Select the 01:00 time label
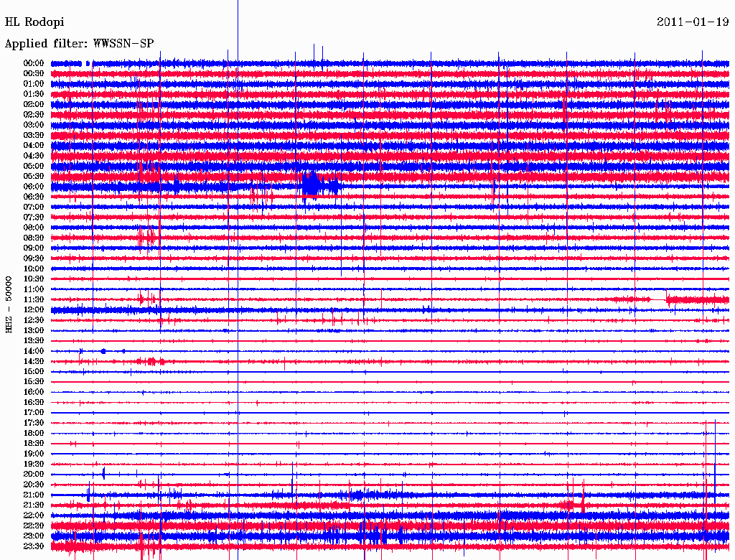 tap(34, 84)
